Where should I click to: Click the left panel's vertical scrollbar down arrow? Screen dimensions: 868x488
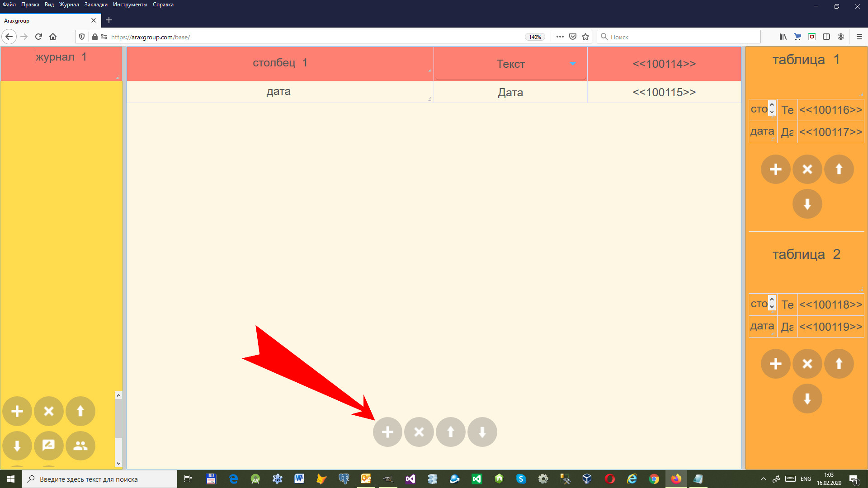(118, 463)
